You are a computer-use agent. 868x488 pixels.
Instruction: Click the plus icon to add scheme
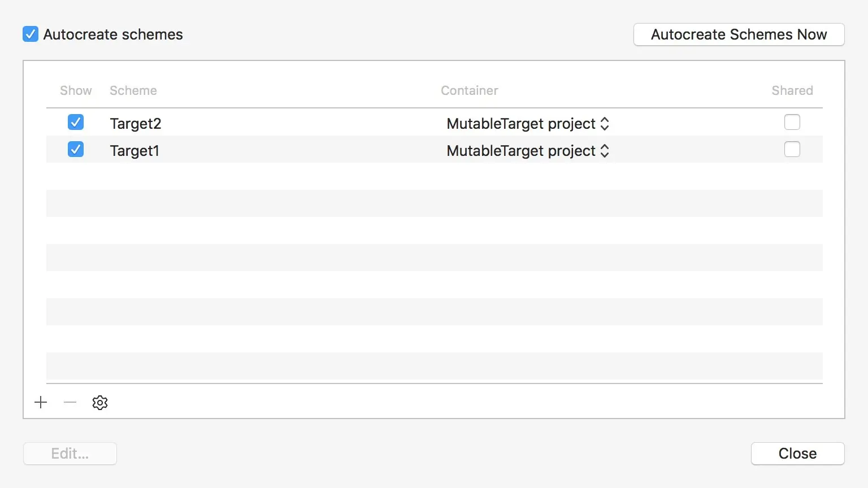click(41, 402)
